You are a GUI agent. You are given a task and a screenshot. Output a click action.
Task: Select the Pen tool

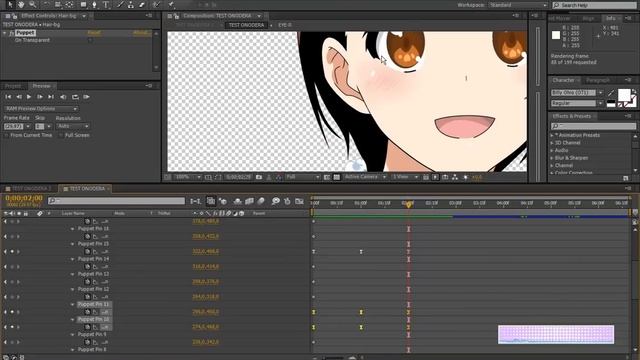pos(94,4)
